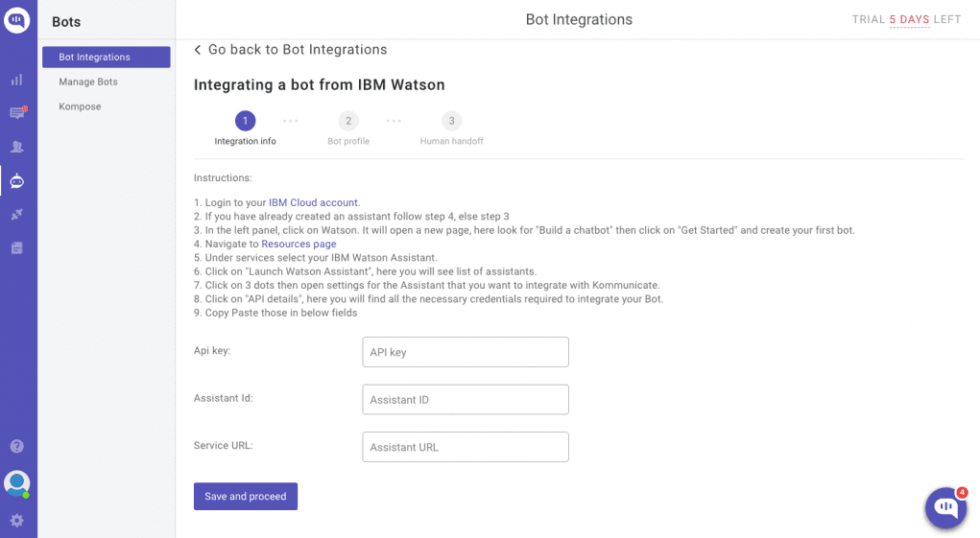Viewport: 980px width, 538px height.
Task: Click the 'Api key:' label
Action: tap(212, 351)
